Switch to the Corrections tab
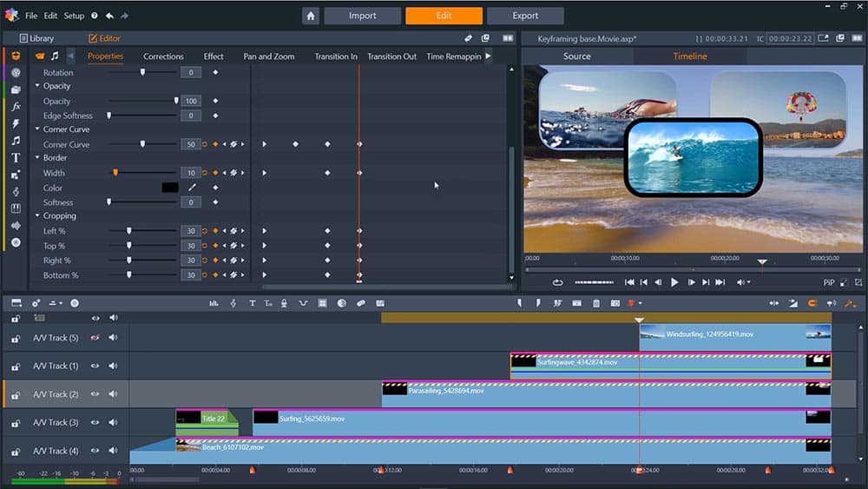The width and height of the screenshot is (868, 489). point(163,56)
